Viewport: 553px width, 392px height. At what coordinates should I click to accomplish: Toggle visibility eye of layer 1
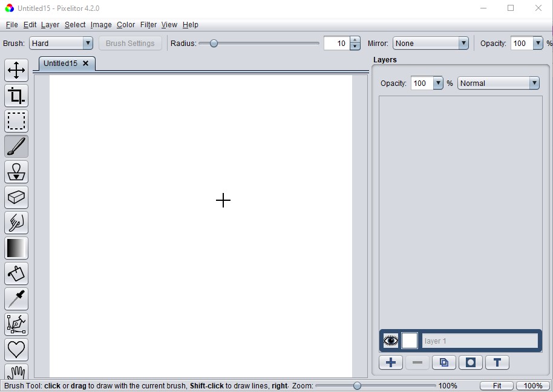click(391, 341)
